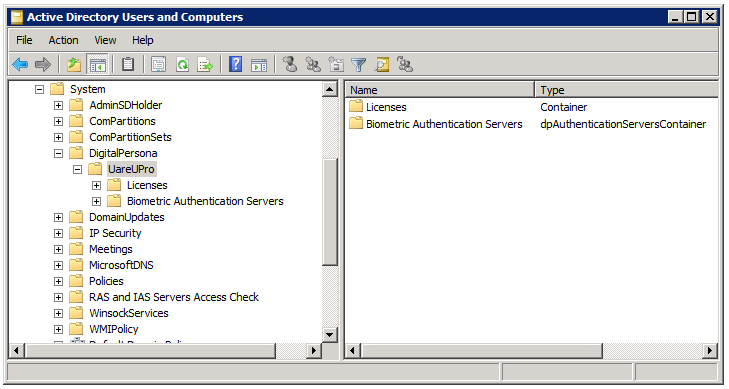Collapse the System tree node
Screen dimensions: 729x389
(x=40, y=89)
